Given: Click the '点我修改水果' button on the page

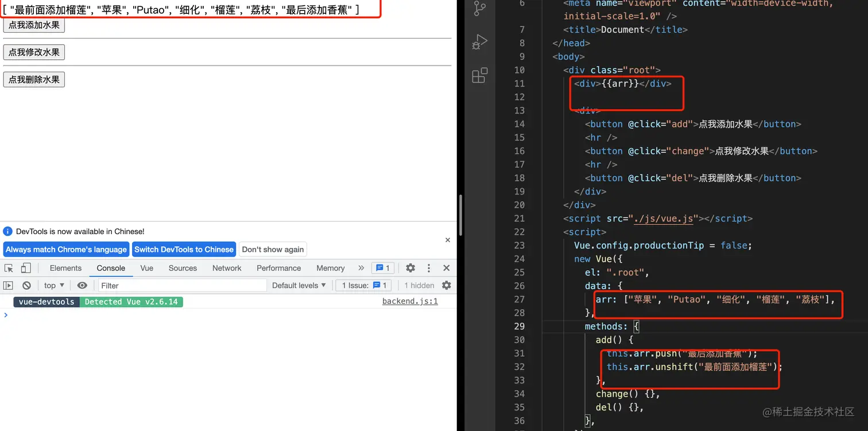Looking at the screenshot, I should pos(34,52).
